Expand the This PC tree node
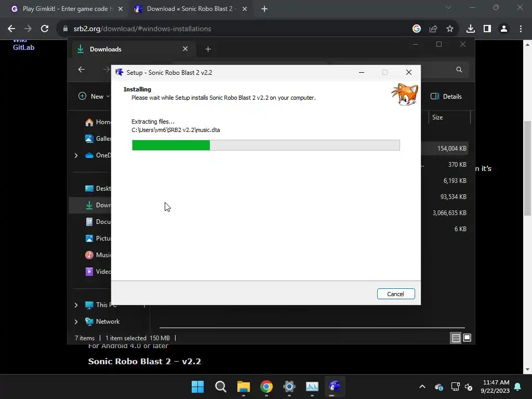 76,305
